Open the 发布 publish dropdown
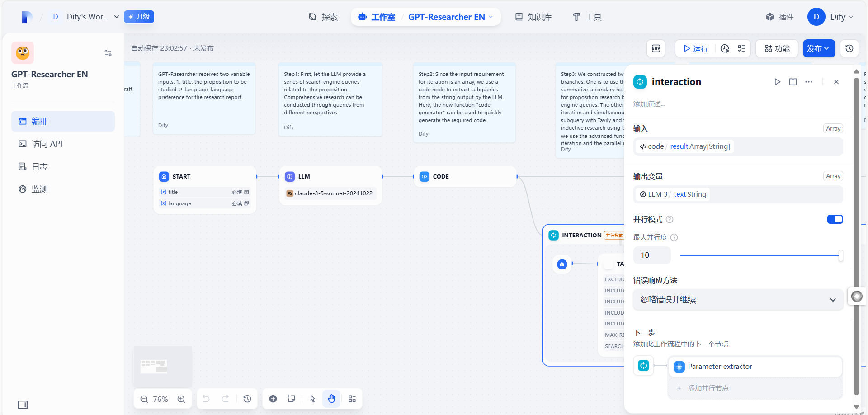868x415 pixels. (819, 48)
